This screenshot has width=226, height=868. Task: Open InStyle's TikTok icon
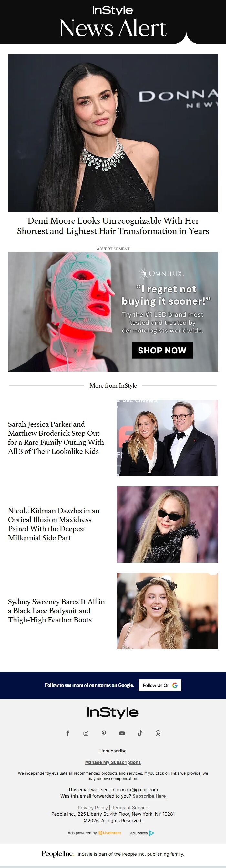[140, 733]
